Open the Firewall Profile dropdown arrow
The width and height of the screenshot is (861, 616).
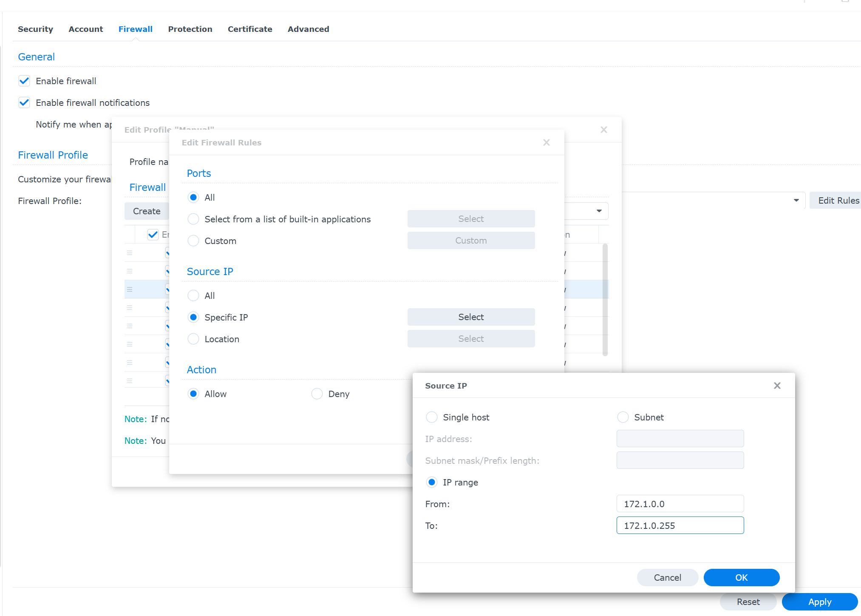click(796, 200)
